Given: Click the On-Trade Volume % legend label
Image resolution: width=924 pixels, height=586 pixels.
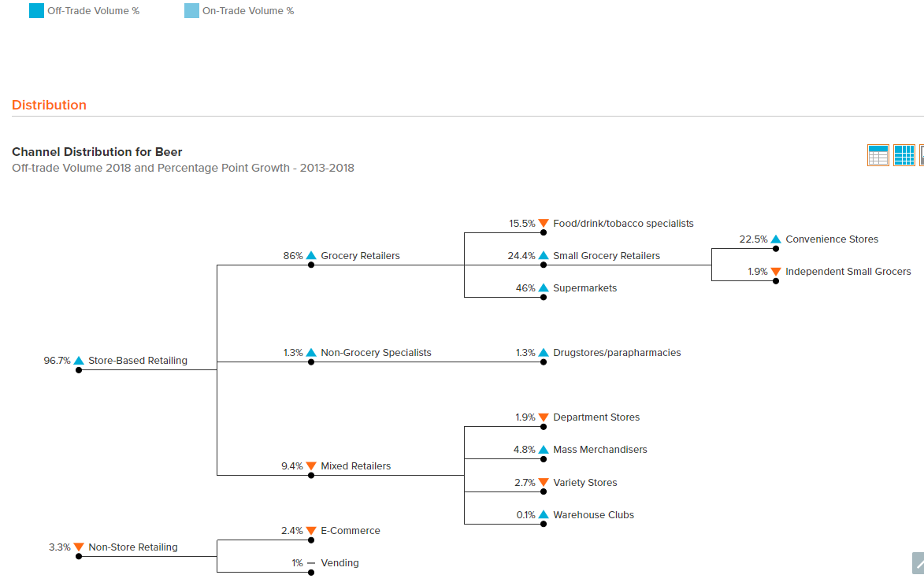Looking at the screenshot, I should (248, 10).
